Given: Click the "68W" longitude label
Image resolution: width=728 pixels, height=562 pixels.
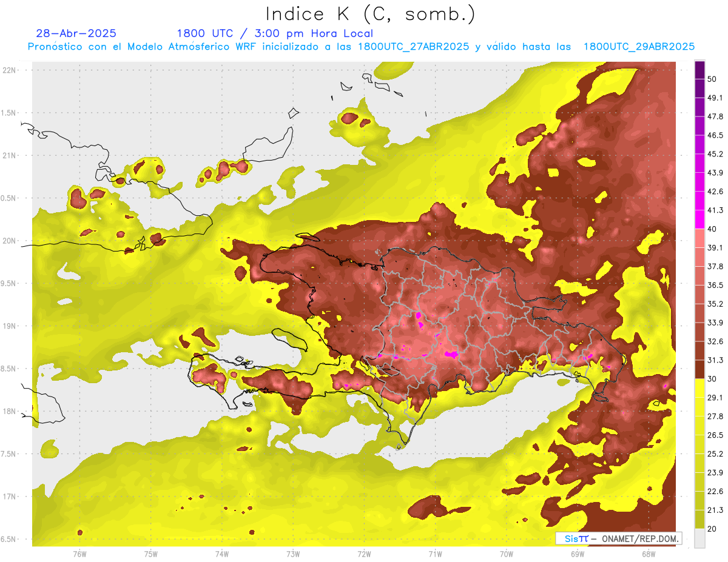Looking at the screenshot, I should pyautogui.click(x=649, y=554).
